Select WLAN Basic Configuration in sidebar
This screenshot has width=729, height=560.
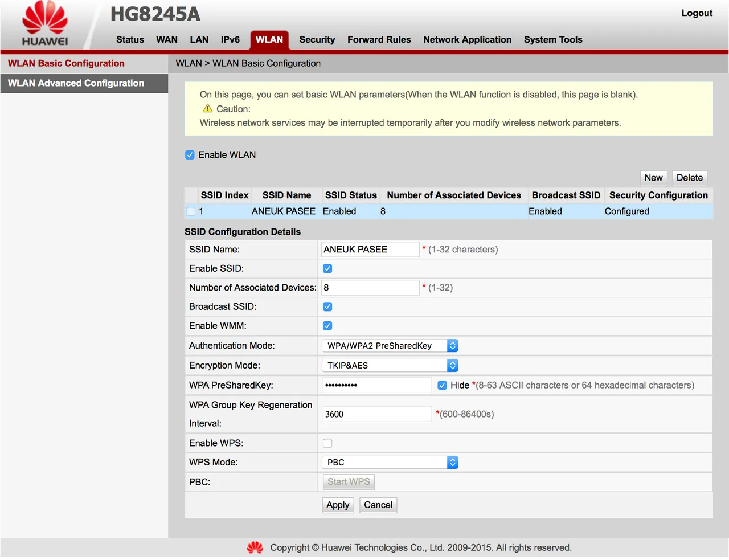pyautogui.click(x=84, y=63)
